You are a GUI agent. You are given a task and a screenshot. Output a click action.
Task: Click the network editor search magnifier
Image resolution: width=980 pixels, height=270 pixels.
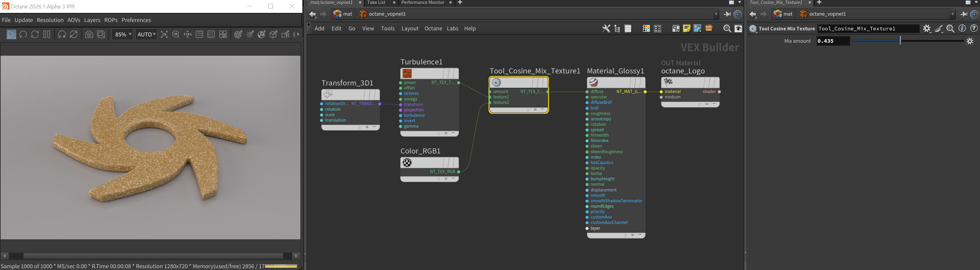pos(727,29)
